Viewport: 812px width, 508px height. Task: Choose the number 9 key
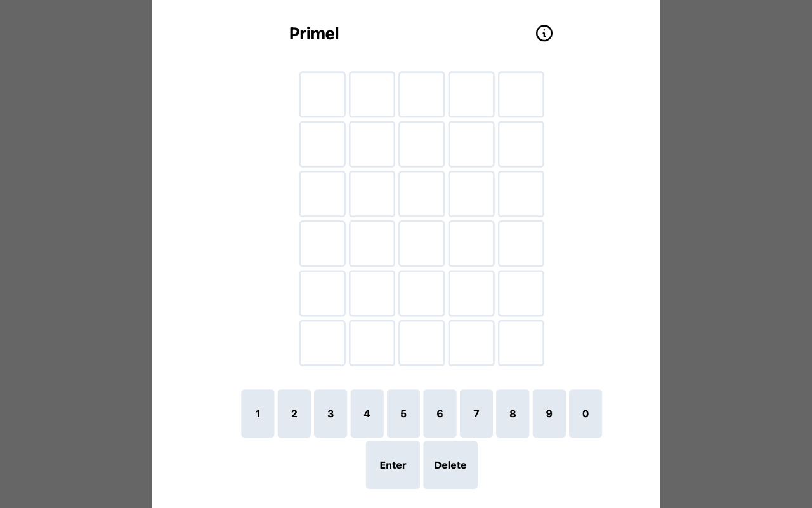pos(549,413)
